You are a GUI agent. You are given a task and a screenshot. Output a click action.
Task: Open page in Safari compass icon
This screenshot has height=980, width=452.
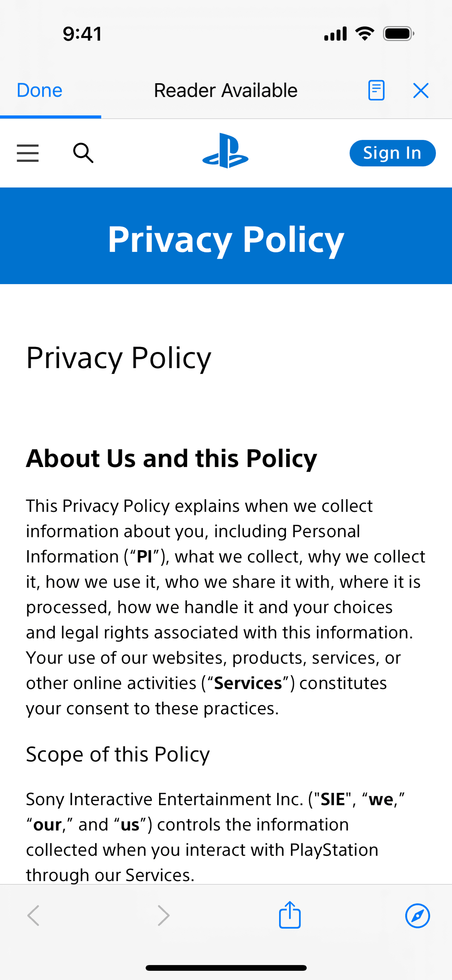click(417, 916)
